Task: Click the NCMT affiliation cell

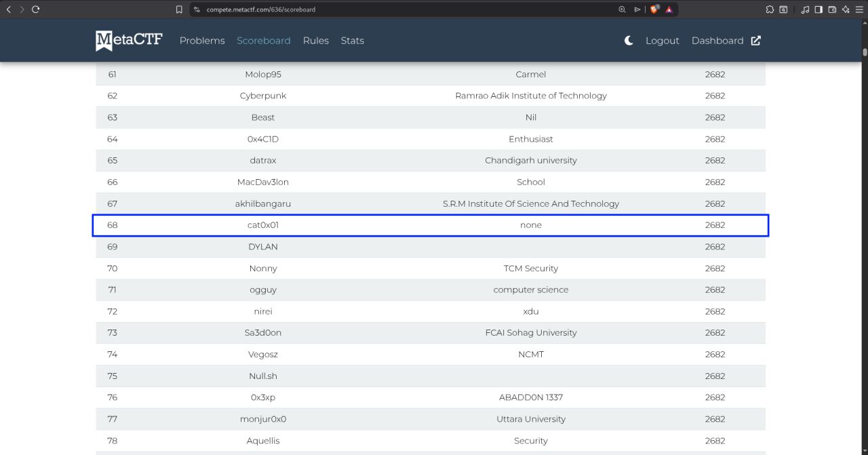Action: tap(531, 355)
